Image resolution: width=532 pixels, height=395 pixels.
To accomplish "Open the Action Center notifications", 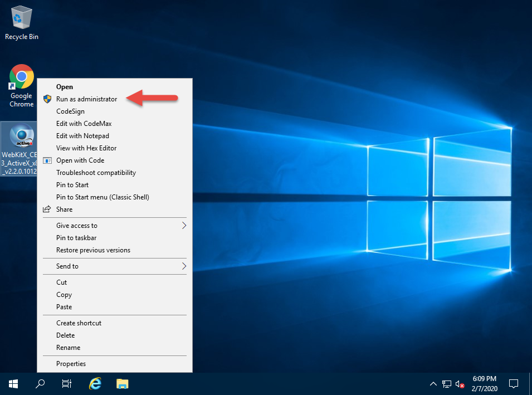I will (x=513, y=384).
